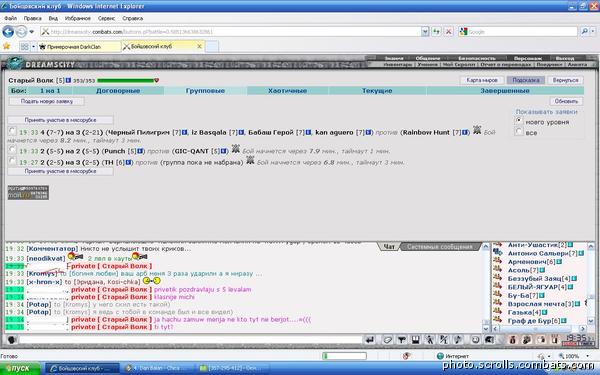This screenshot has width=600, height=375.
Task: Click the Обновить button
Action: tap(566, 101)
